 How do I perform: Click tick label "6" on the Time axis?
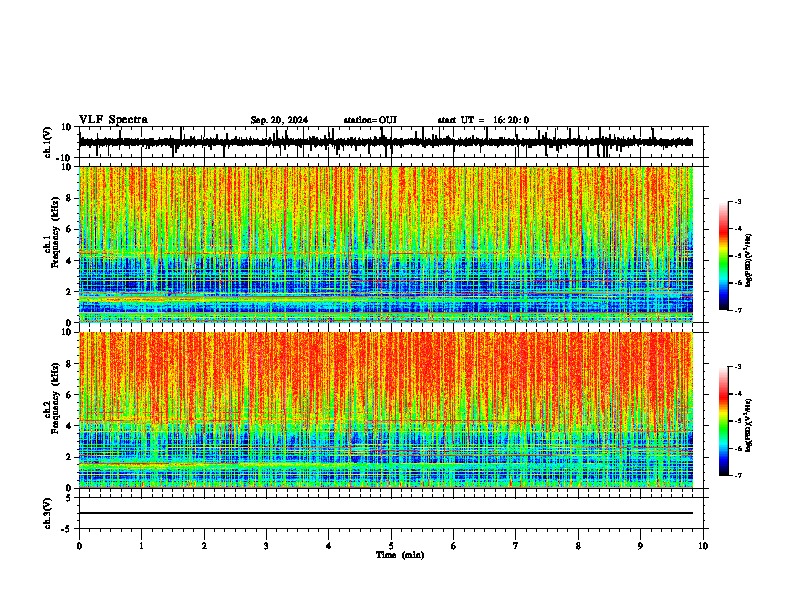[454, 546]
